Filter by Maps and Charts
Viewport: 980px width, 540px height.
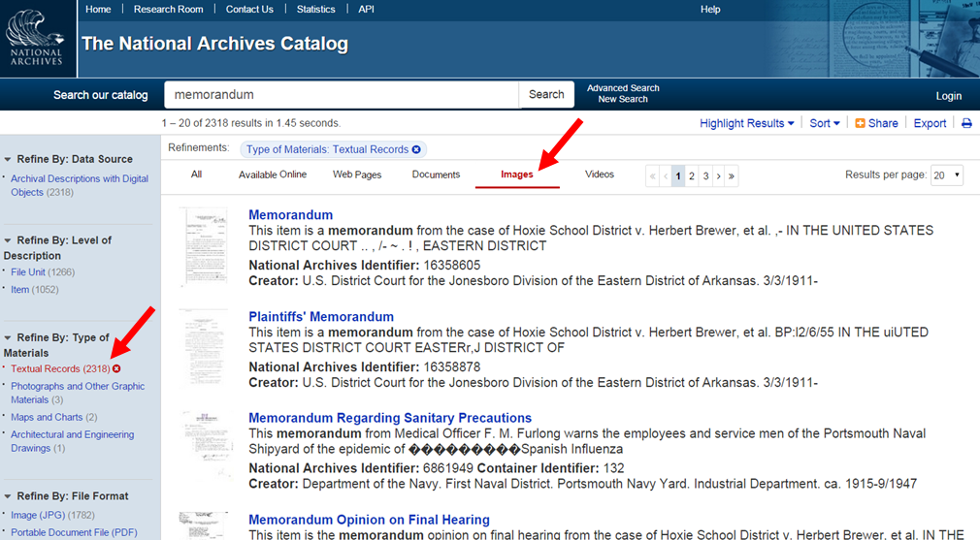47,417
